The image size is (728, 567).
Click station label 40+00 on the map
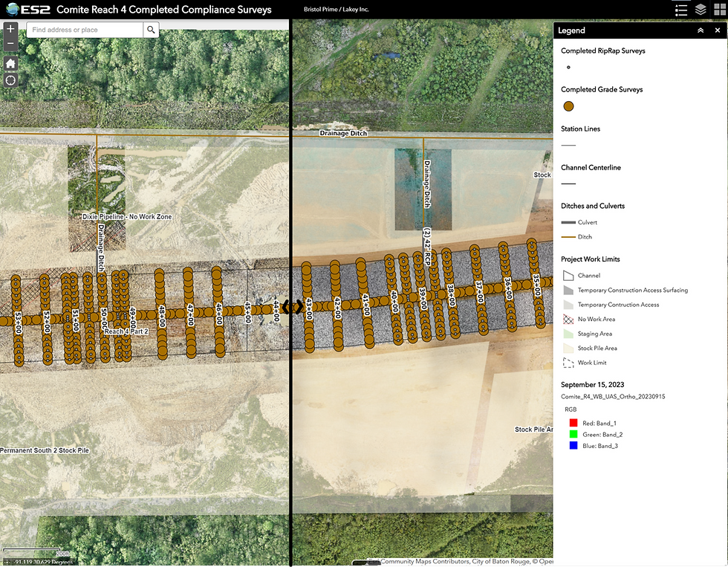[394, 302]
